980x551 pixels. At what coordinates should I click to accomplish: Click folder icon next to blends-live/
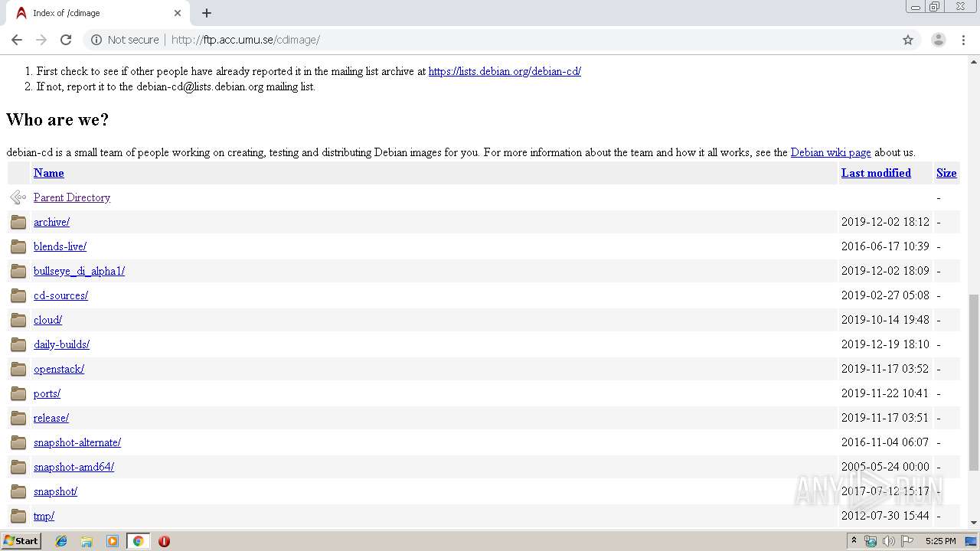18,246
